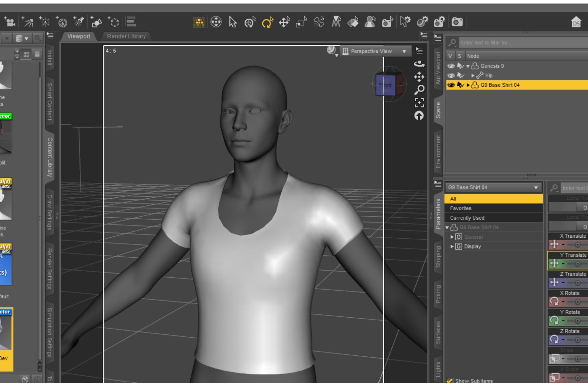Image resolution: width=588 pixels, height=383 pixels.
Task: Toggle selectability arrow for Hip
Action: [461, 76]
